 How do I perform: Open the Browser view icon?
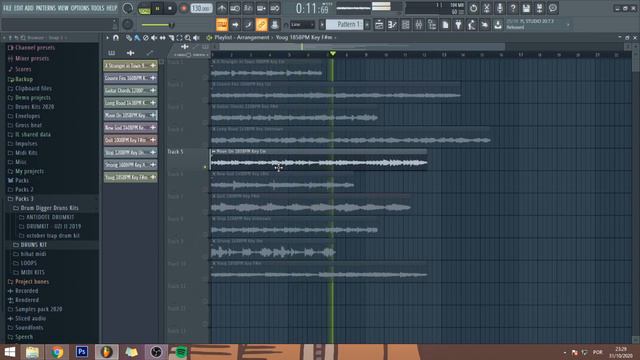pyautogui.click(x=432, y=24)
